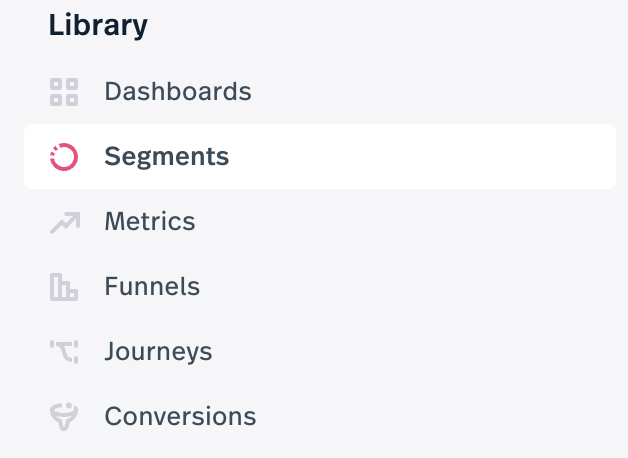Select the Segments text label
628x458 pixels.
[167, 156]
